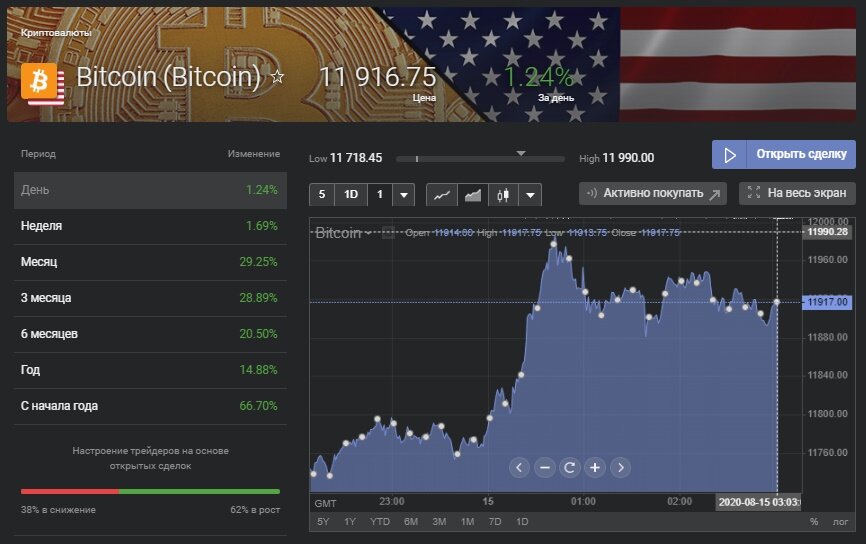Zoom in the chart with plus button

tap(595, 467)
